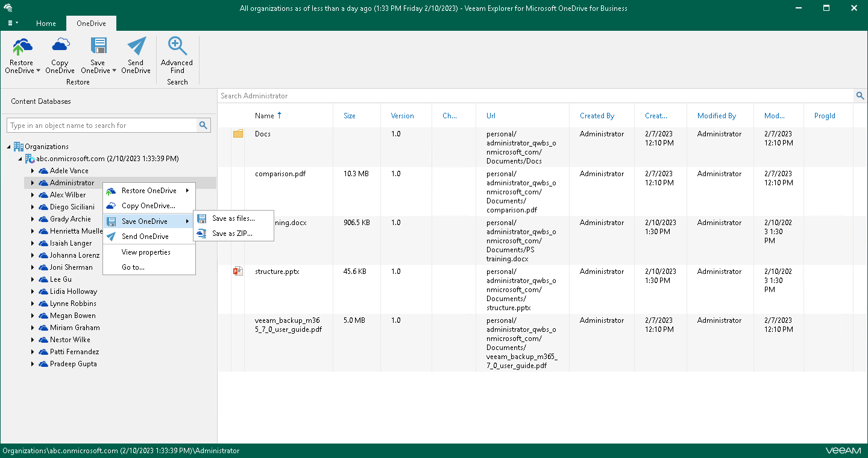Open Advanced Find magnifier tool

click(x=177, y=47)
